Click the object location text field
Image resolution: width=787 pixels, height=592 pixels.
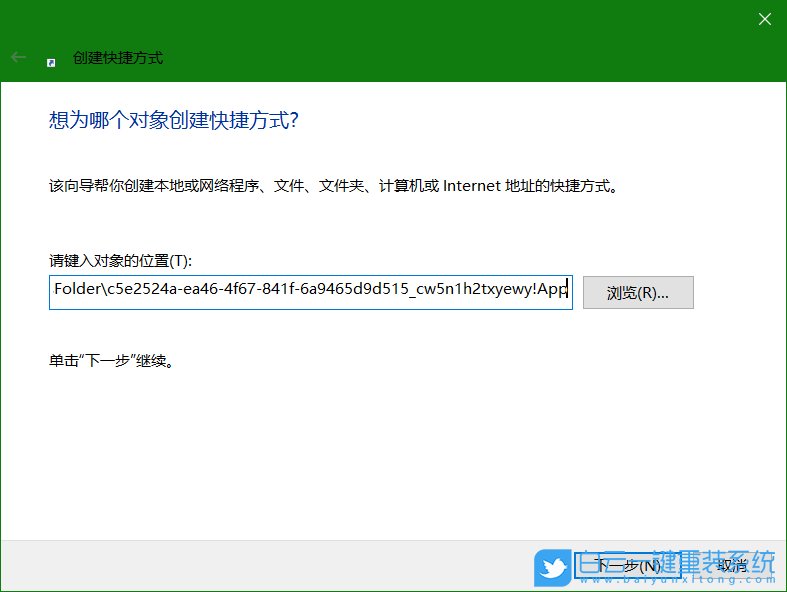click(311, 292)
